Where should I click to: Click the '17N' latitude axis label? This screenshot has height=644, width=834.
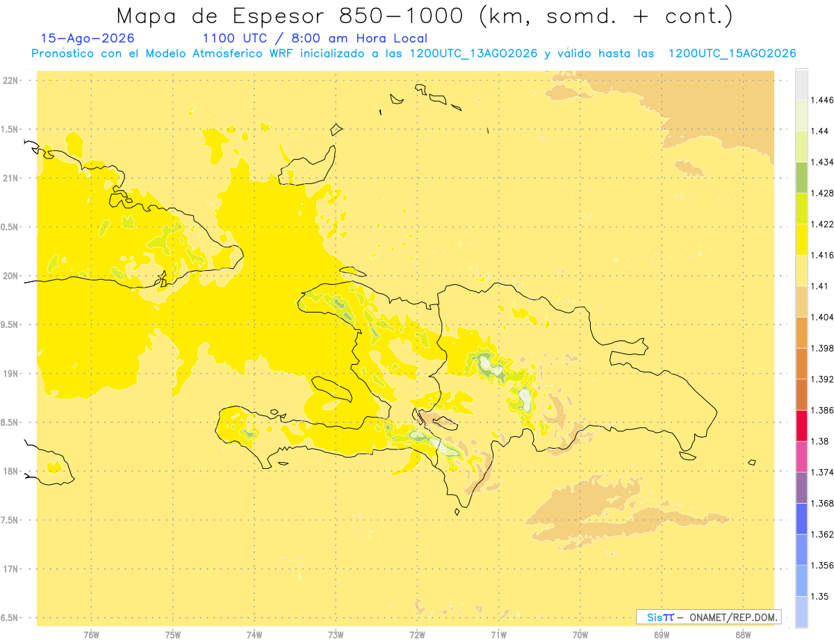point(11,569)
